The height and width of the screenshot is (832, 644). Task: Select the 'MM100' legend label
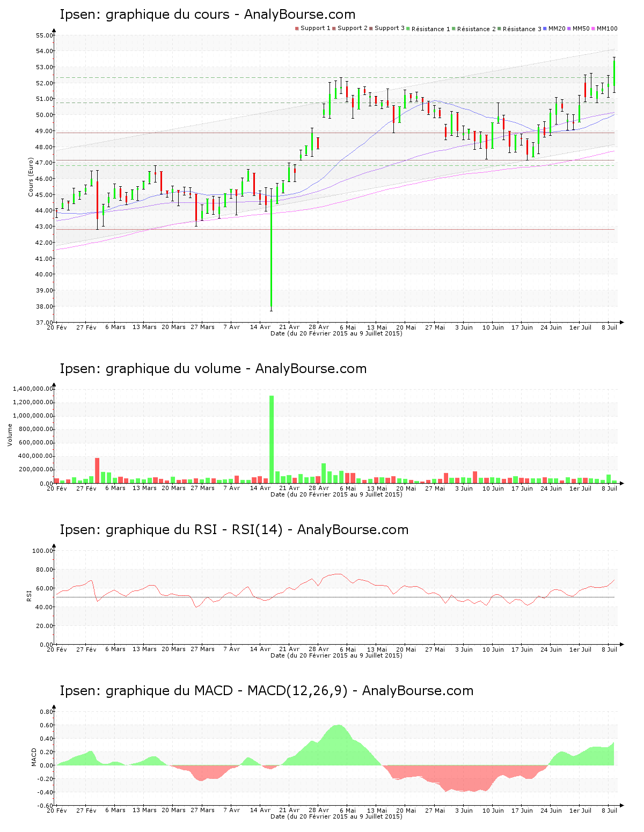pos(607,28)
